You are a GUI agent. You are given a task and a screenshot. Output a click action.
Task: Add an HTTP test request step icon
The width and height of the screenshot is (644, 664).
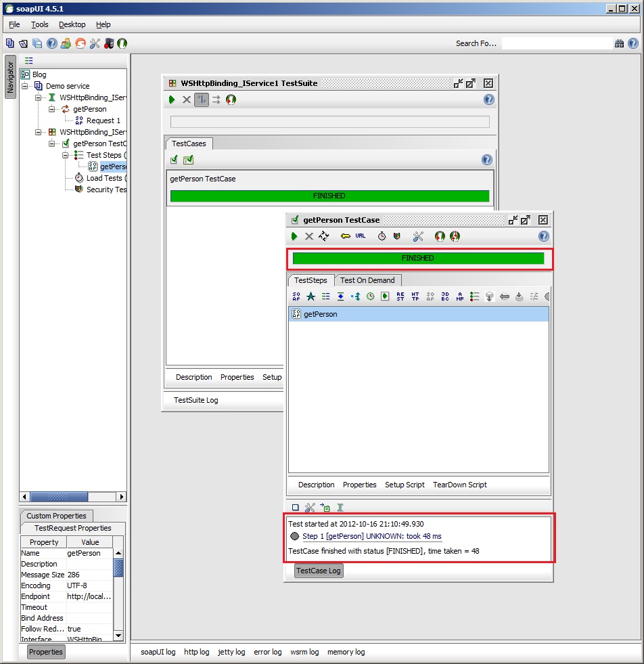tap(415, 296)
